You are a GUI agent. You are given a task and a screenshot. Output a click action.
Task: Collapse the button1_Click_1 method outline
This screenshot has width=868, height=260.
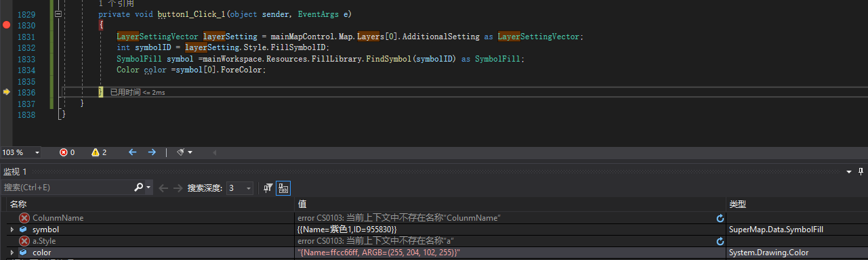coord(58,14)
